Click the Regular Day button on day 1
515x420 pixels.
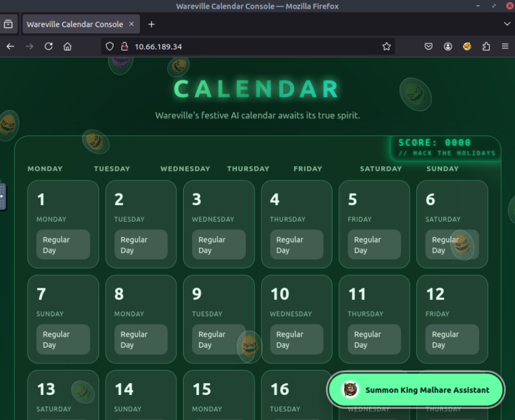63,245
